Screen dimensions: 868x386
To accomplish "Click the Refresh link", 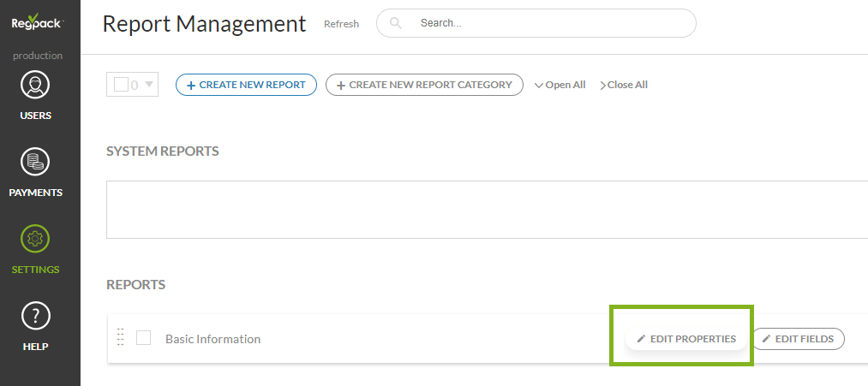I will [x=341, y=24].
